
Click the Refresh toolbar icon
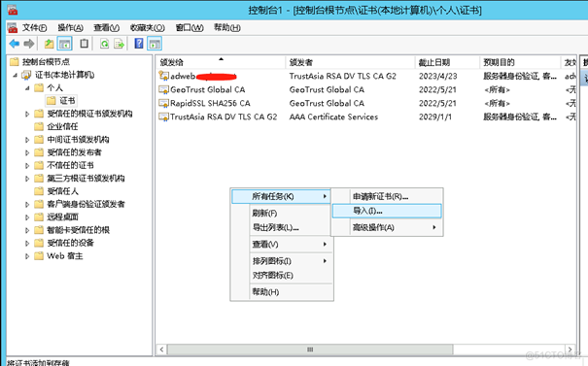pyautogui.click(x=104, y=44)
